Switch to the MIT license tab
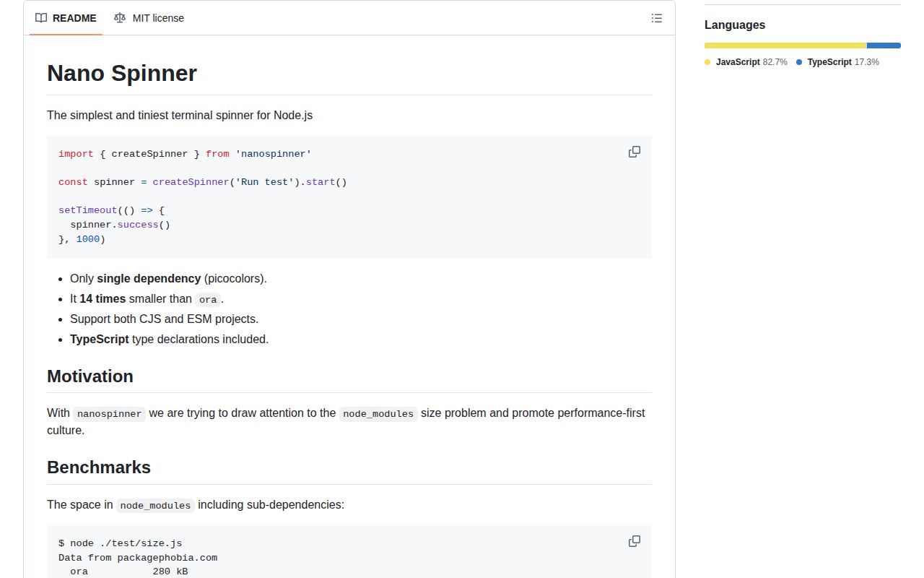Image resolution: width=924 pixels, height=578 pixels. (149, 18)
